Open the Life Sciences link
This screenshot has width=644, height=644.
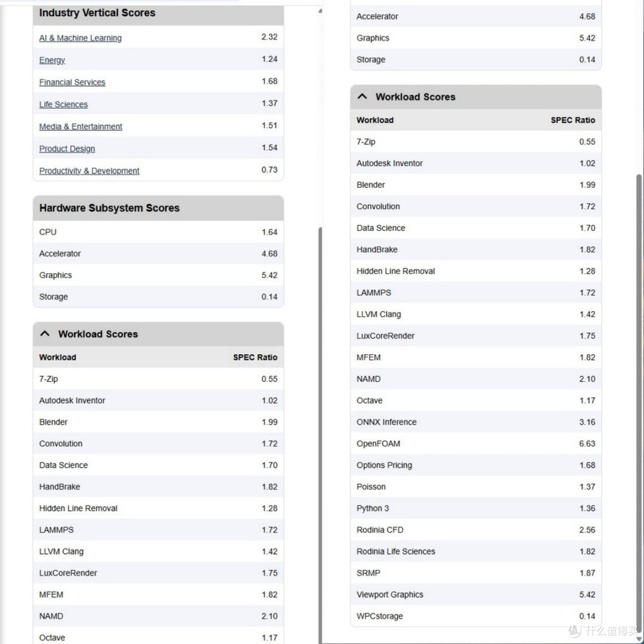[63, 104]
